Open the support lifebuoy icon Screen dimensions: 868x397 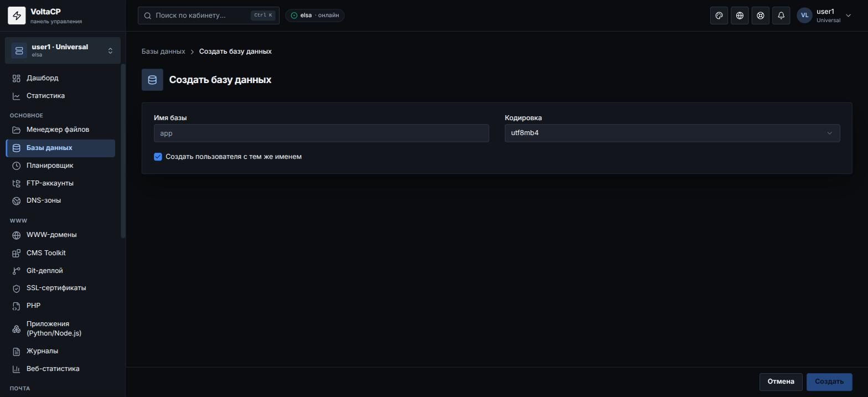click(x=761, y=16)
